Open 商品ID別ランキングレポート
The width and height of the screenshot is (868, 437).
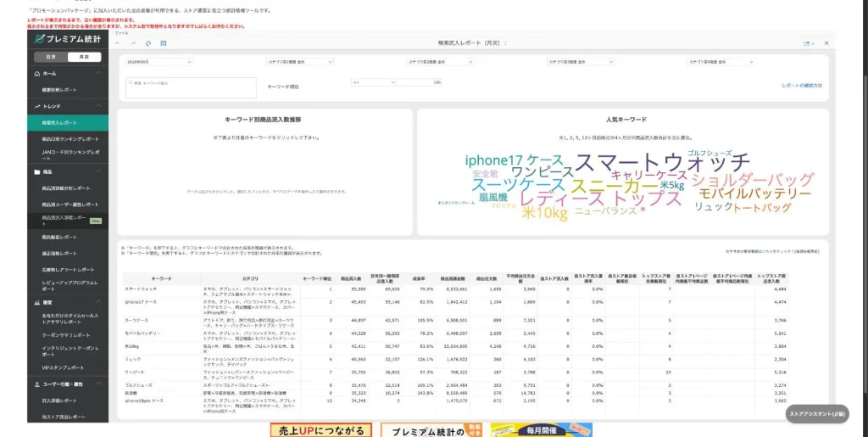pyautogui.click(x=70, y=139)
